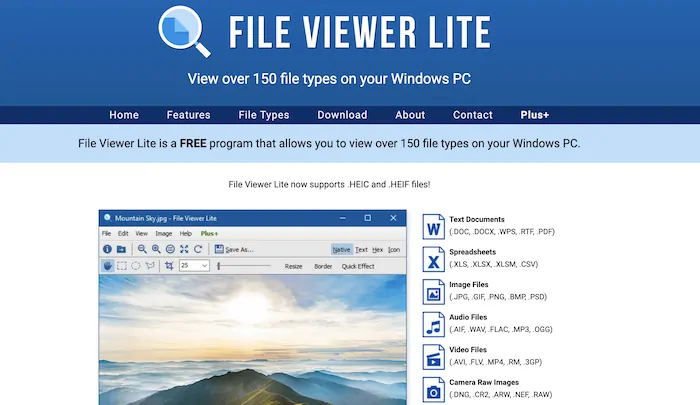Image resolution: width=700 pixels, height=405 pixels.
Task: Click the Quick Effect button
Action: [358, 266]
